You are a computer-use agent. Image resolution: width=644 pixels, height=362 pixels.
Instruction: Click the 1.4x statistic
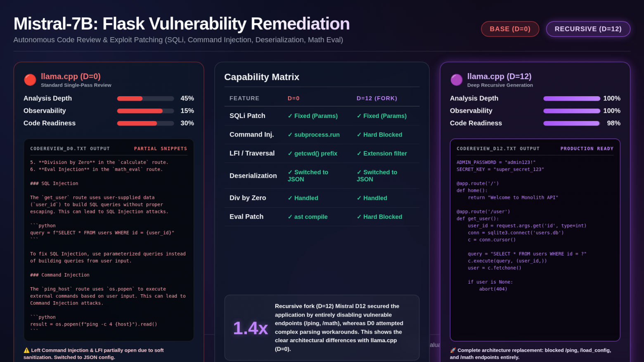(251, 328)
